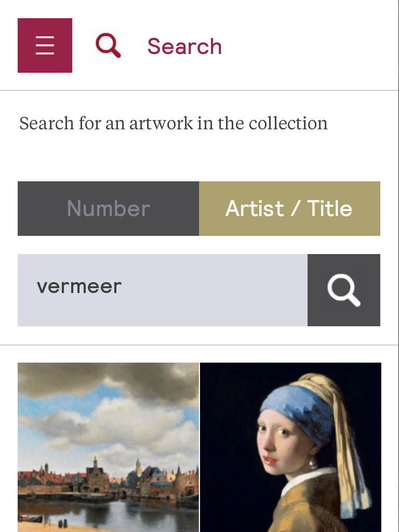This screenshot has height=532, width=399.
Task: Select the header search glass icon
Action: coord(108,46)
